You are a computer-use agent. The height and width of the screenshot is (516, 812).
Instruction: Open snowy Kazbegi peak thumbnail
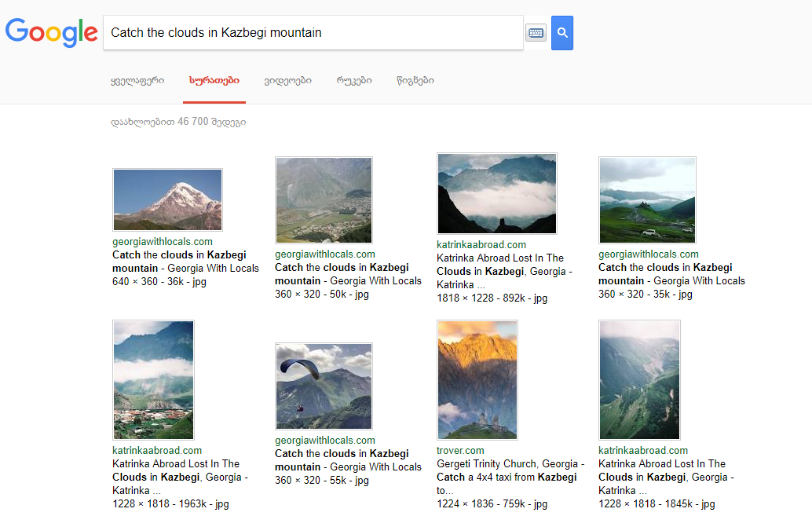tap(168, 199)
